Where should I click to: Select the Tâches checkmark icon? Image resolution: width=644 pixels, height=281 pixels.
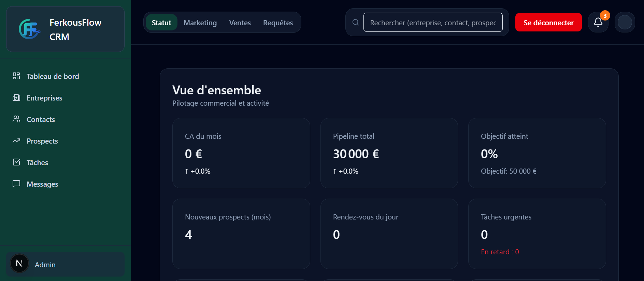pyautogui.click(x=16, y=162)
